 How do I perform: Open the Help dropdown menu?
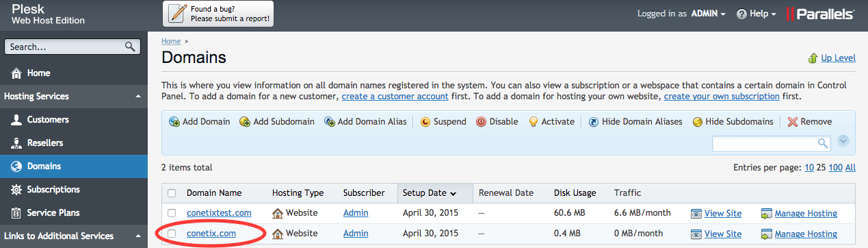[756, 14]
